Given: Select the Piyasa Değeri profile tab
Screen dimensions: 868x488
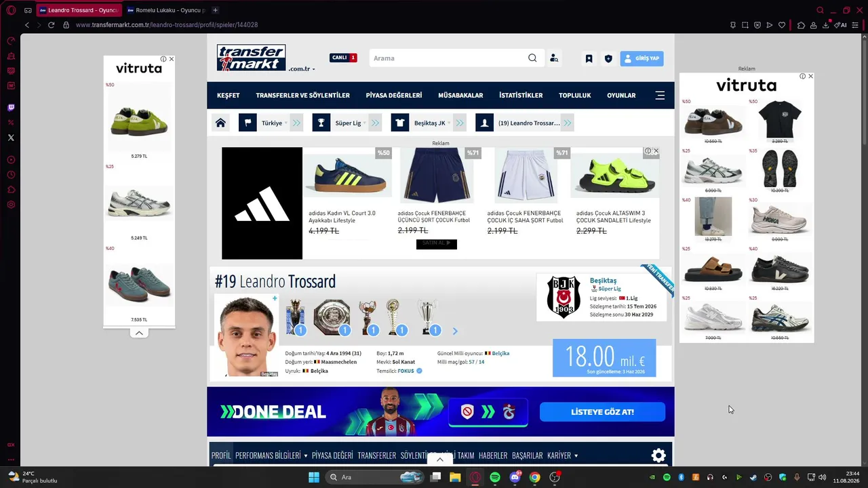Looking at the screenshot, I should pos(332,455).
